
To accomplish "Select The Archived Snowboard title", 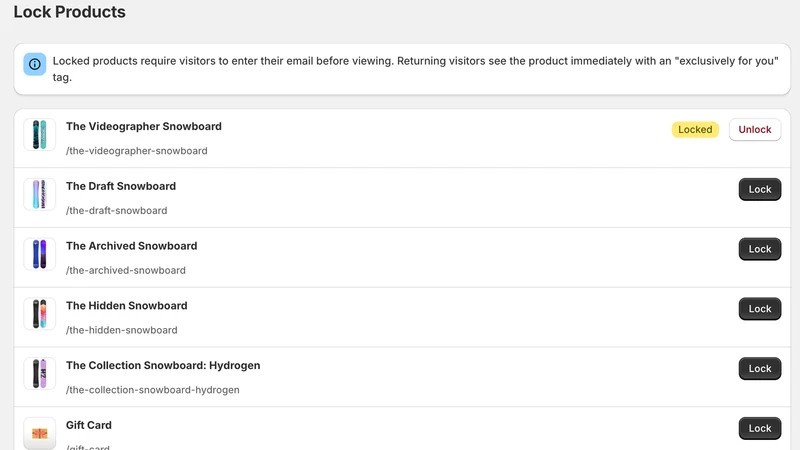I will pos(132,246).
